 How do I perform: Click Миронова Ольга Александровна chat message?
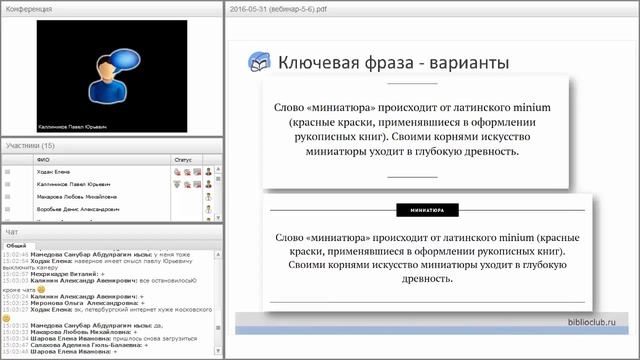(73, 303)
